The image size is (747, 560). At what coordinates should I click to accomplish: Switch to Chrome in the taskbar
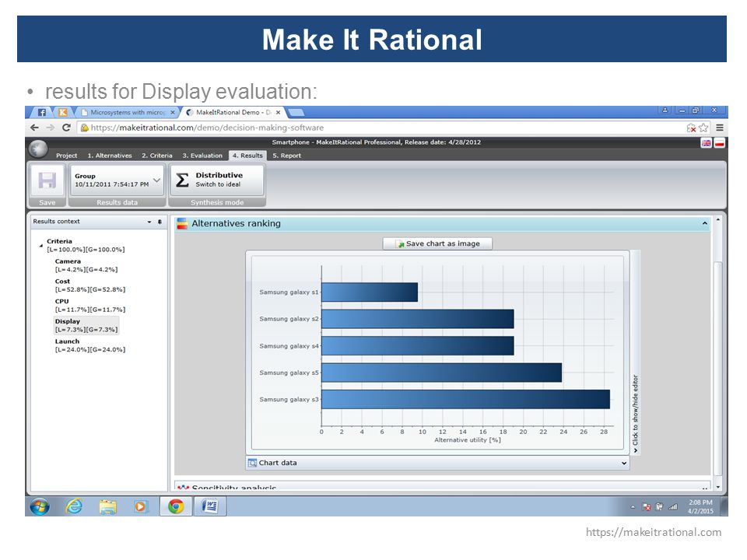176,506
